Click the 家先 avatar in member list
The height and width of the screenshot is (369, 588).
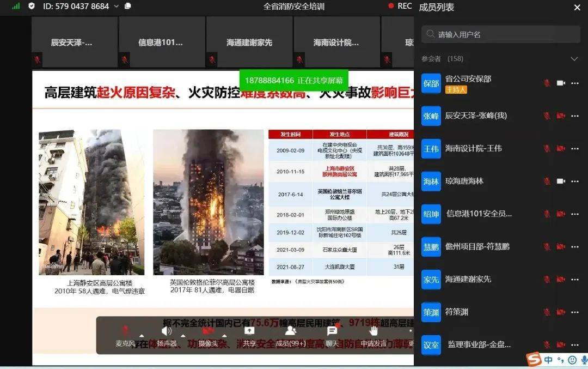pyautogui.click(x=431, y=279)
